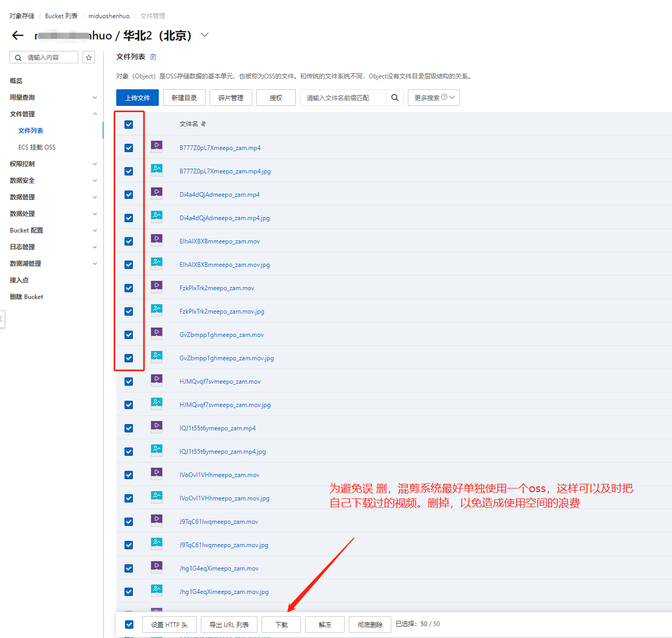Viewport: 672px width, 638px height.
Task: Click image icon for ElhAIXBXBmmeepo_zam.mov.jpg
Action: tap(157, 263)
